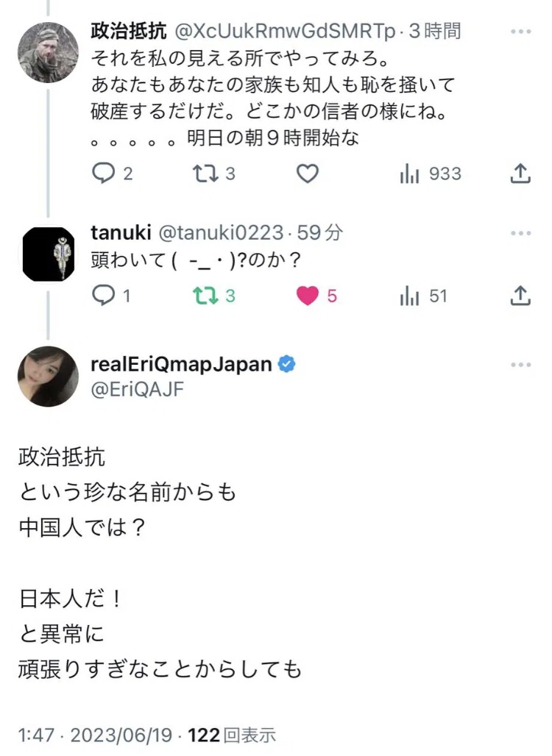Reply to tanuki's tweet
The image size is (552, 756).
click(111, 296)
